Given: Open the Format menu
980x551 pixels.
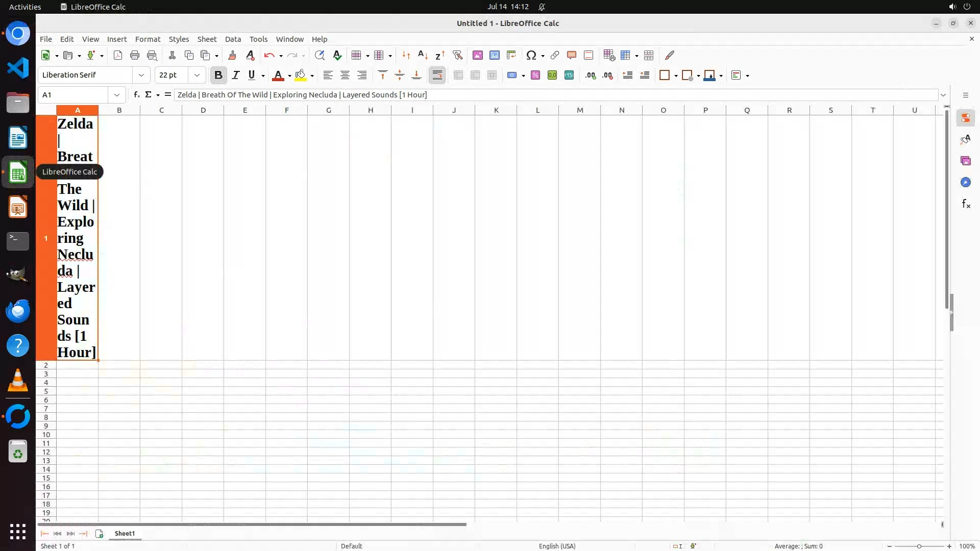Looking at the screenshot, I should coord(148,39).
